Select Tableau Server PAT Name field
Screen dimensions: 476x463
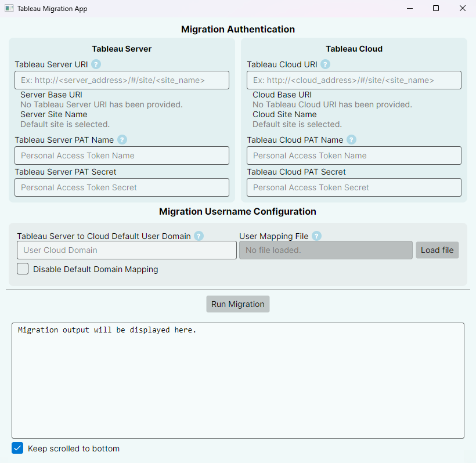click(122, 155)
